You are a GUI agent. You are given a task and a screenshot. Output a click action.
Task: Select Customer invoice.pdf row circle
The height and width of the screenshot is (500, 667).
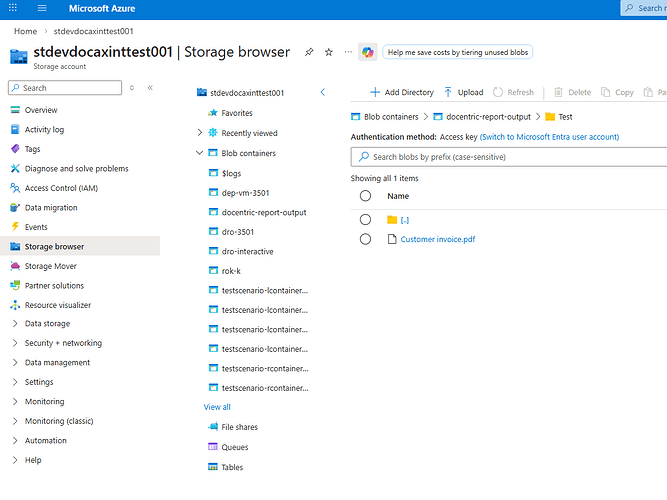pyautogui.click(x=365, y=239)
